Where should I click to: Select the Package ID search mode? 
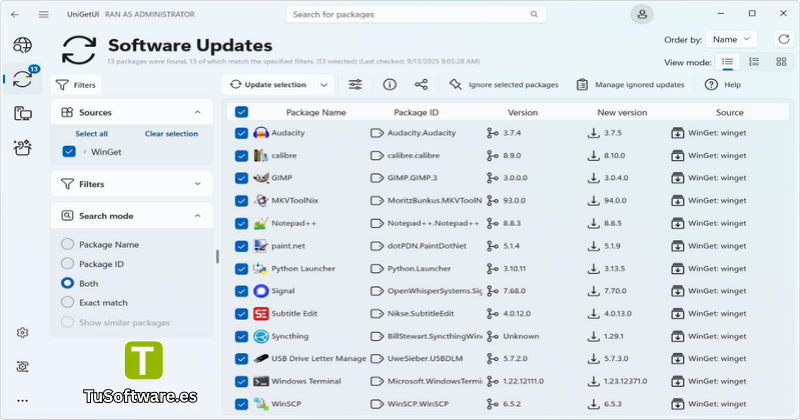(67, 263)
